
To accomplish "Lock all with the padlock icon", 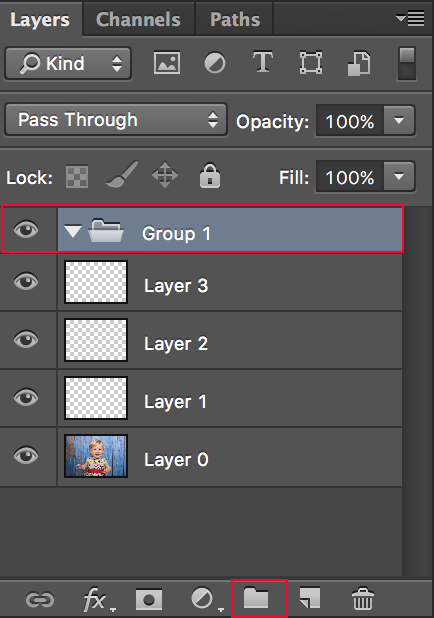I will point(210,175).
